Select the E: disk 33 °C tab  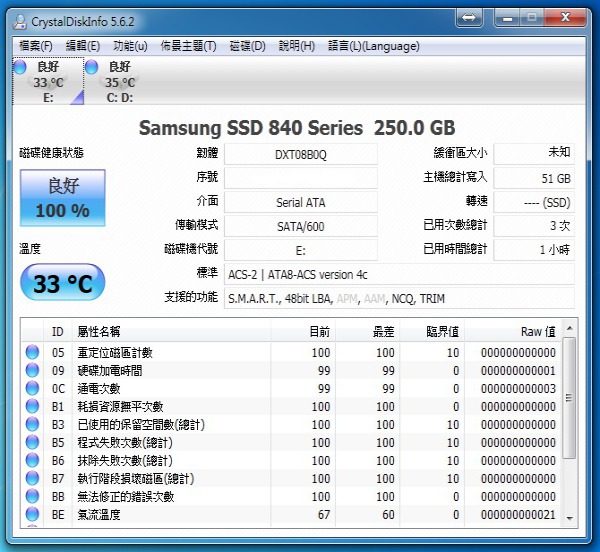point(48,81)
